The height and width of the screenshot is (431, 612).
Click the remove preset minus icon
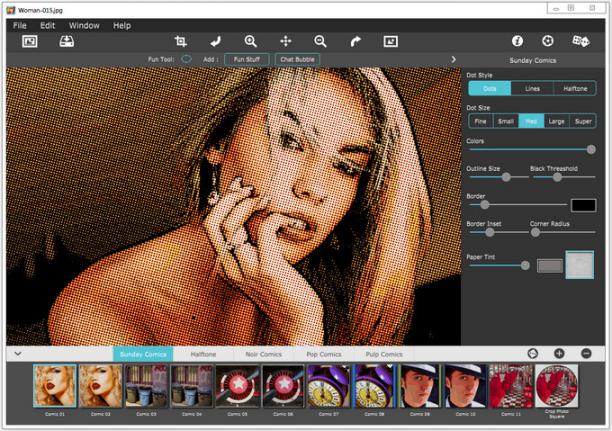pos(586,354)
